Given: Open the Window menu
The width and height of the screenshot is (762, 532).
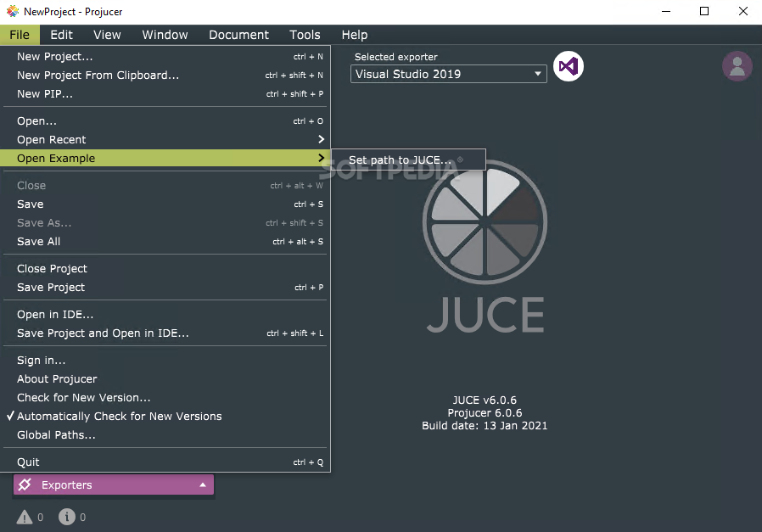Looking at the screenshot, I should click(x=165, y=35).
